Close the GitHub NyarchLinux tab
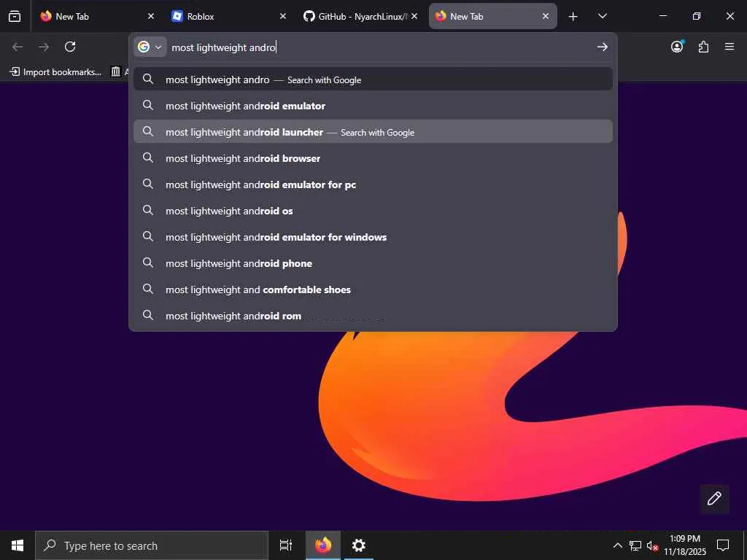Image resolution: width=747 pixels, height=560 pixels. pyautogui.click(x=414, y=16)
